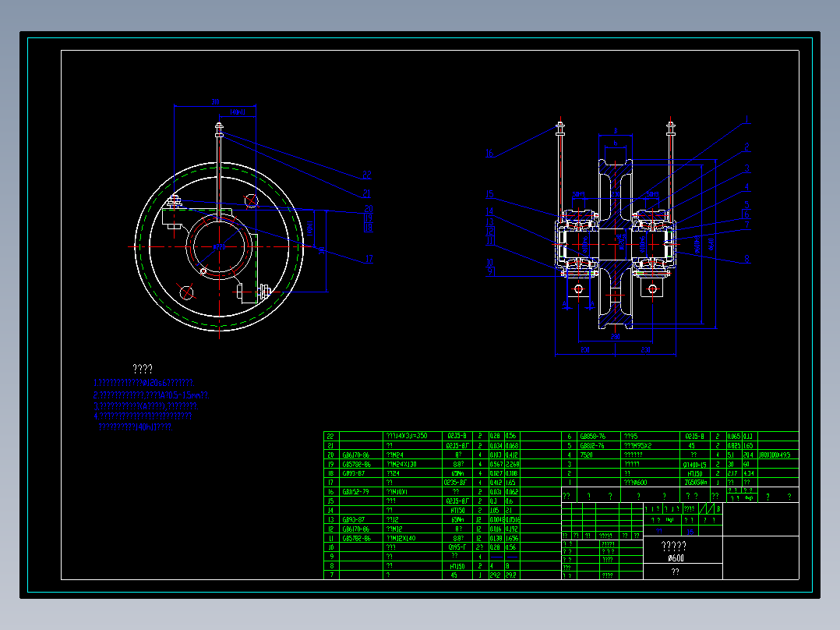Pick callout number 8 near section view

[x=746, y=259]
